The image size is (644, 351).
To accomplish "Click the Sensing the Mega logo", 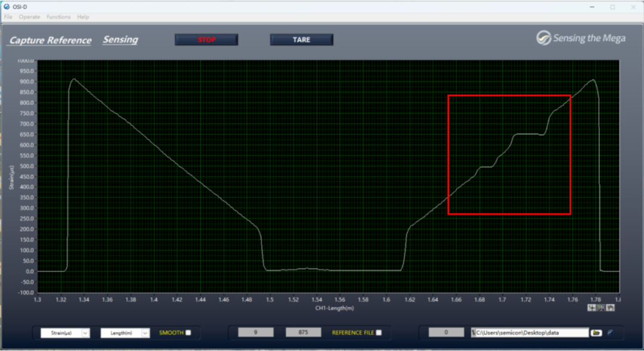I will pyautogui.click(x=580, y=38).
